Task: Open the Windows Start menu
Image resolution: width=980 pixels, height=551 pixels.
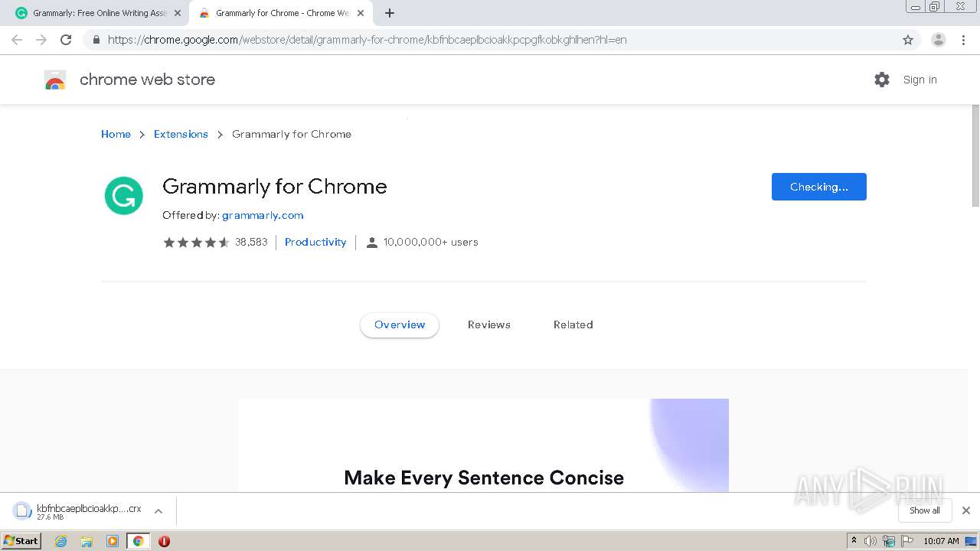Action: (21, 540)
